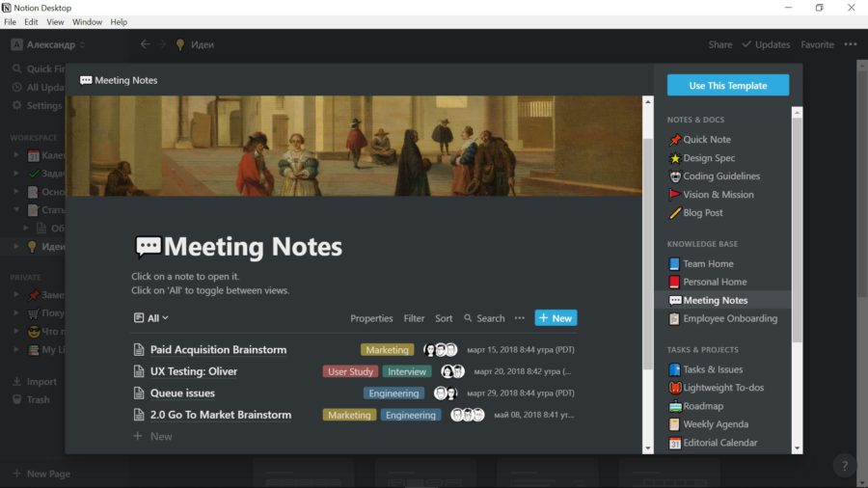This screenshot has height=488, width=868.
Task: Click the Quick Note pushpin icon
Action: [675, 140]
